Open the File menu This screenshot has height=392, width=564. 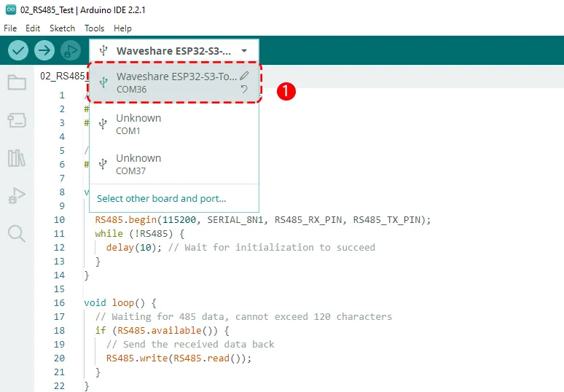click(10, 28)
